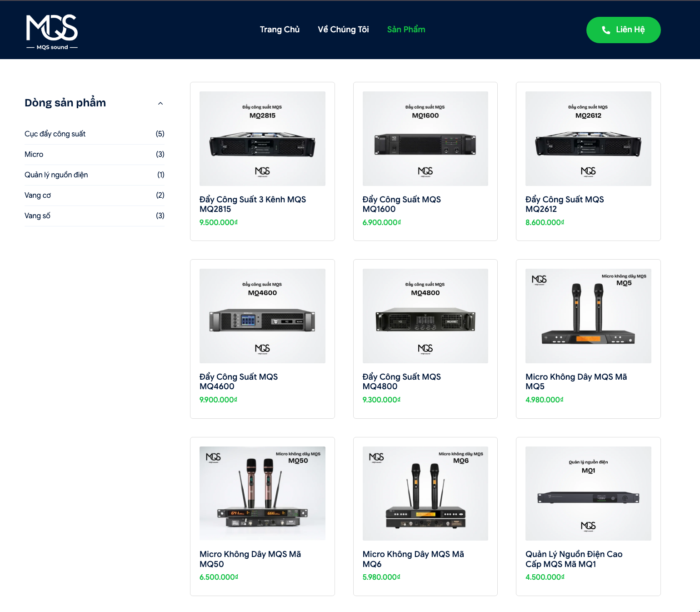
Task: Open Micro Không Dây MQS Mã MQ6 title
Action: [x=413, y=559]
